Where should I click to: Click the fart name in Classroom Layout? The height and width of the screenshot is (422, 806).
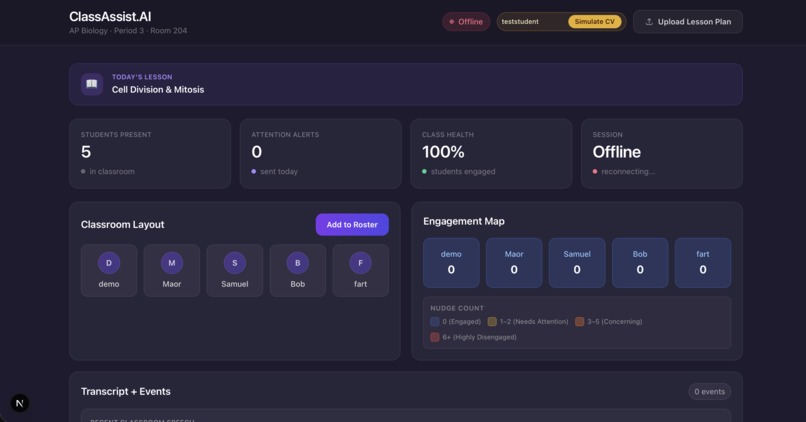click(x=360, y=284)
